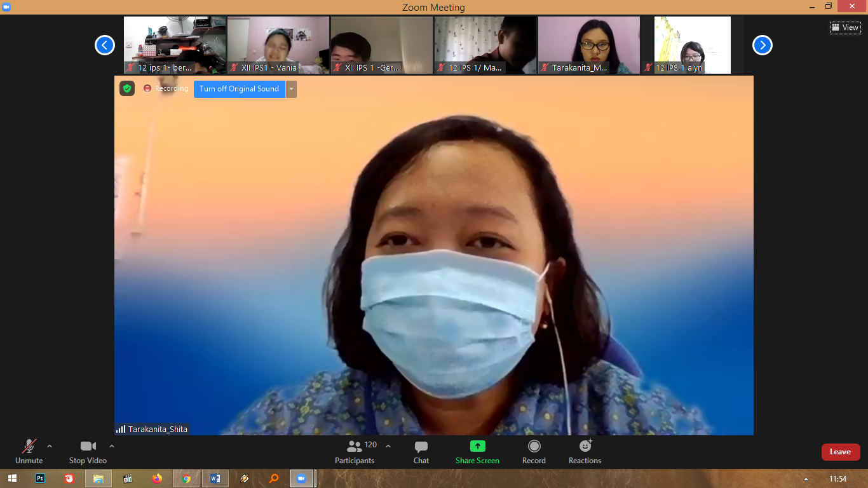Open File Explorer from the taskbar
868x488 pixels.
pos(98,478)
